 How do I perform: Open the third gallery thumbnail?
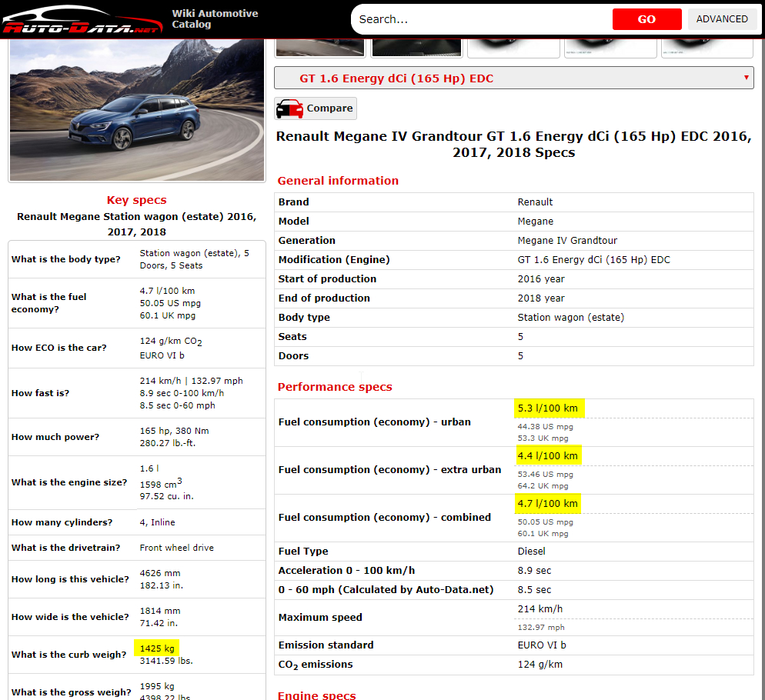tap(513, 48)
